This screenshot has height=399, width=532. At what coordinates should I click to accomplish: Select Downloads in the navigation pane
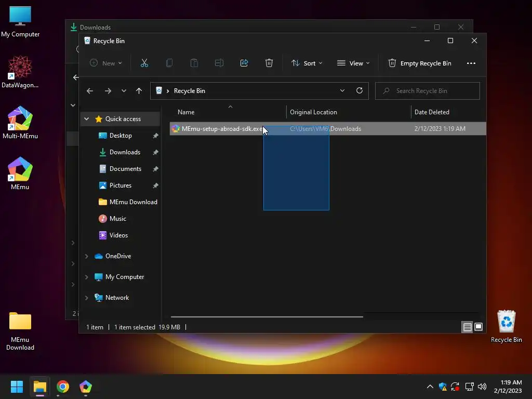(x=125, y=152)
